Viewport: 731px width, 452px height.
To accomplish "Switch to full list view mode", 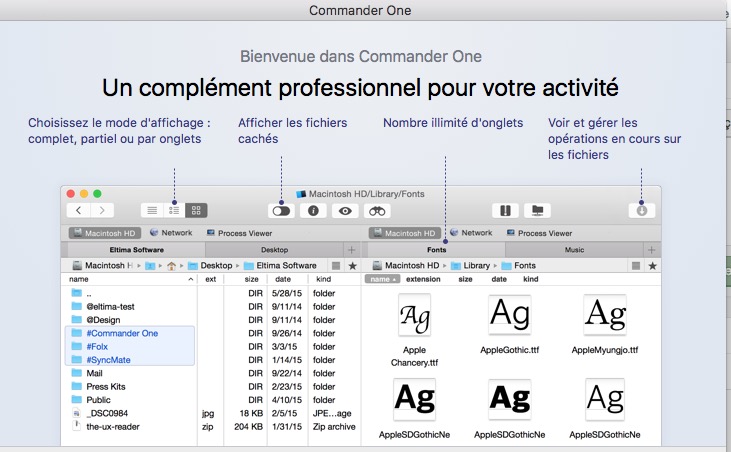I will click(x=152, y=211).
